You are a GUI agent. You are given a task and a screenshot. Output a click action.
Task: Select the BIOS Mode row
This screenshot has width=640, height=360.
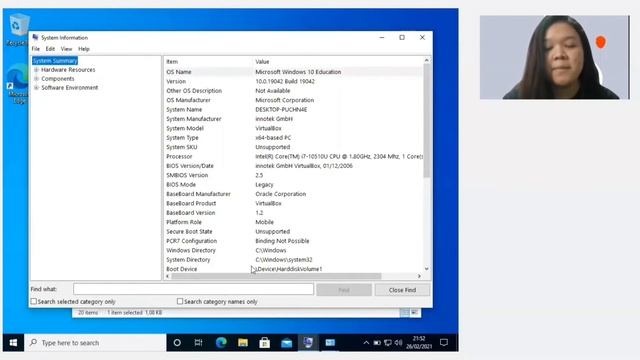(x=293, y=184)
